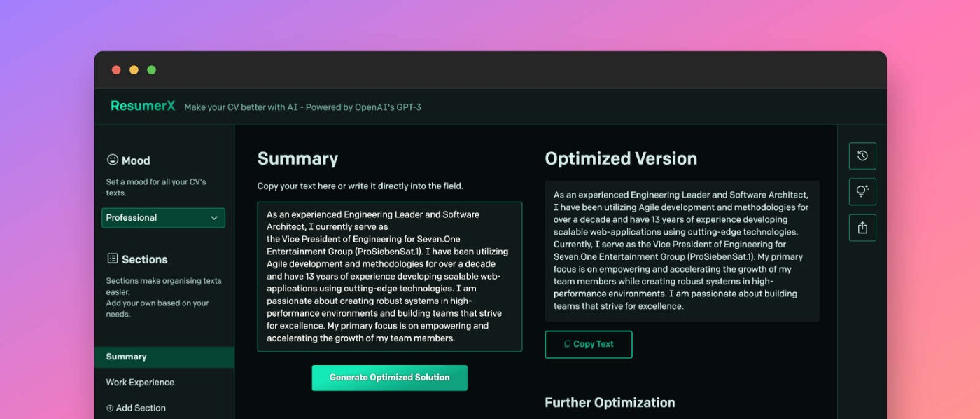Click the yellow minimize window button
Screen dimensions: 980x419
pos(134,70)
